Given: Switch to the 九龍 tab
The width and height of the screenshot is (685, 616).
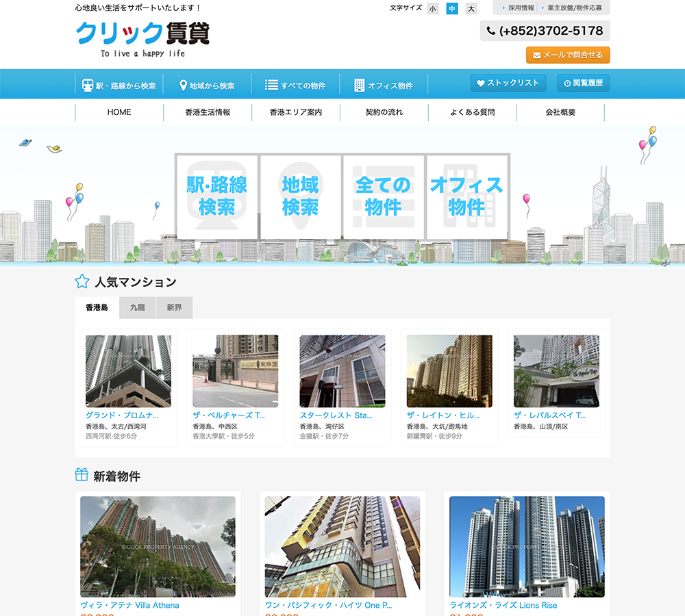Looking at the screenshot, I should (137, 307).
